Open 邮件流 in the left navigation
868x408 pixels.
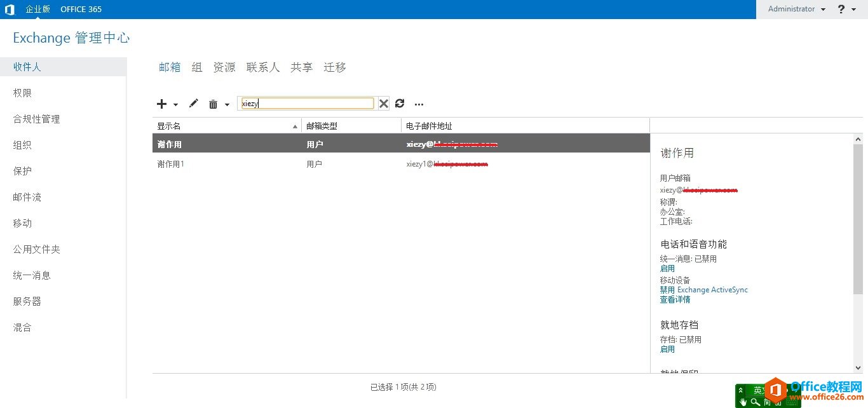tap(27, 197)
